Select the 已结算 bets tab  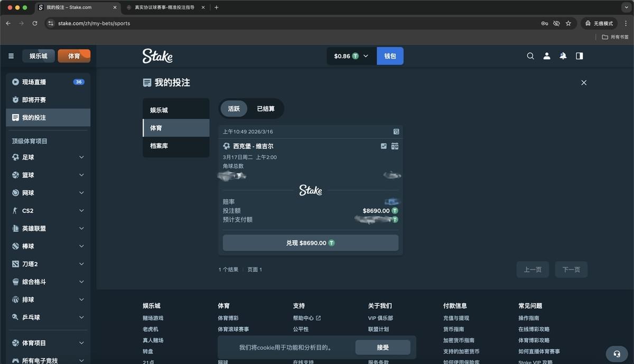[x=266, y=108]
